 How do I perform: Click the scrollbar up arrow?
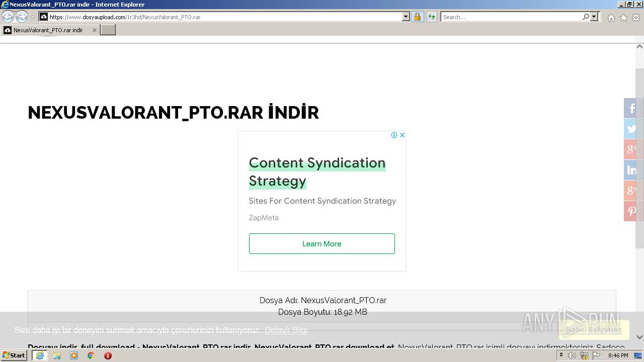click(x=640, y=47)
